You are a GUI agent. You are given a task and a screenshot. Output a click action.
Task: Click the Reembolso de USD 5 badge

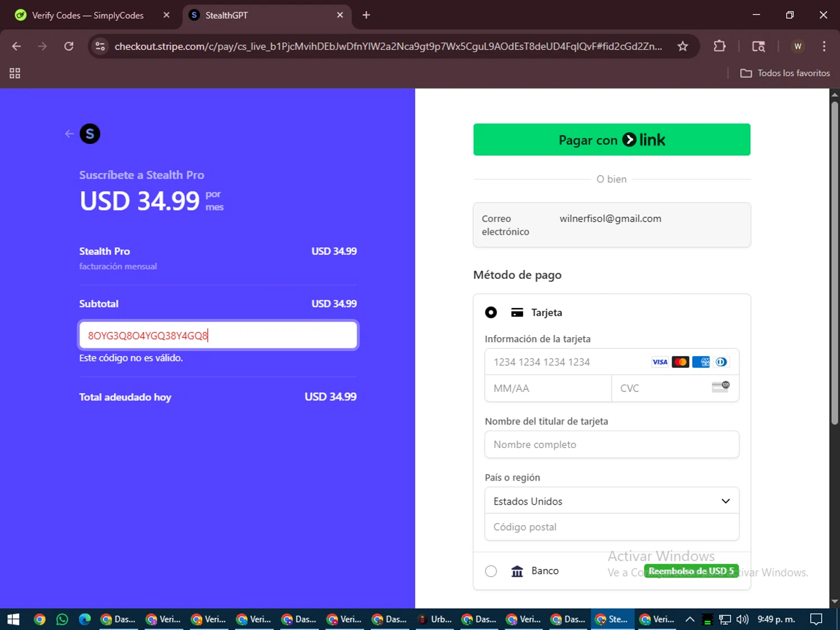[x=691, y=571]
